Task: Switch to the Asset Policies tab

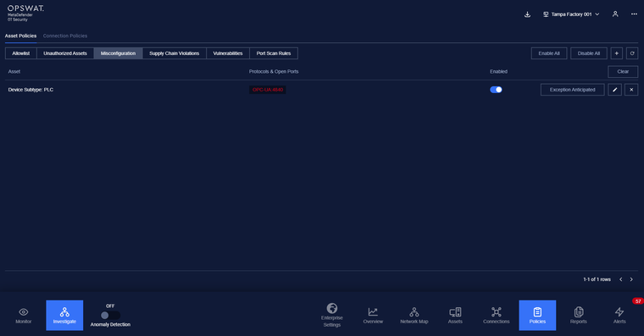Action: click(20, 36)
